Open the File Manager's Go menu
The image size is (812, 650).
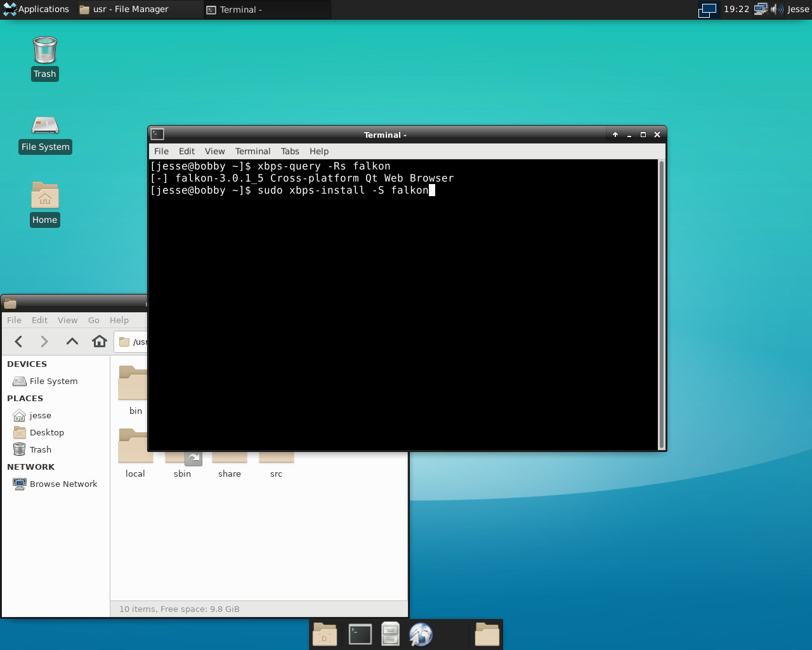click(94, 320)
